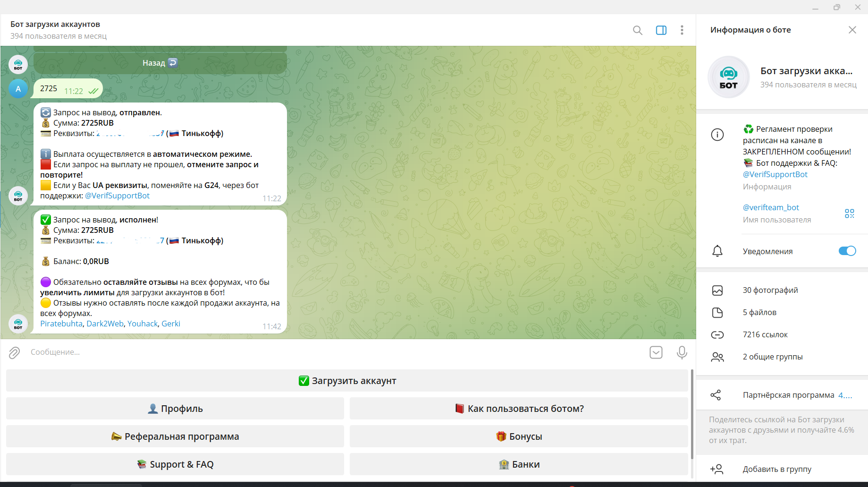Click the microphone voice message icon
This screenshot has width=868, height=487.
pos(682,352)
